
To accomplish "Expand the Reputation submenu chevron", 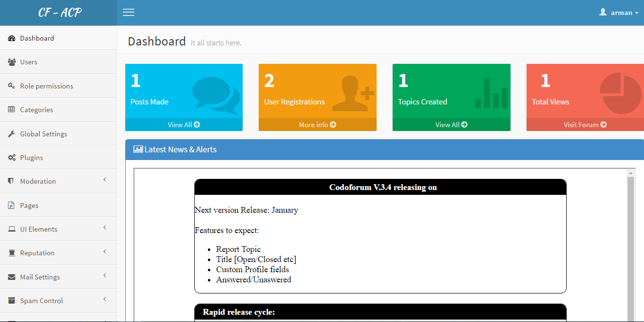I will pos(105,252).
